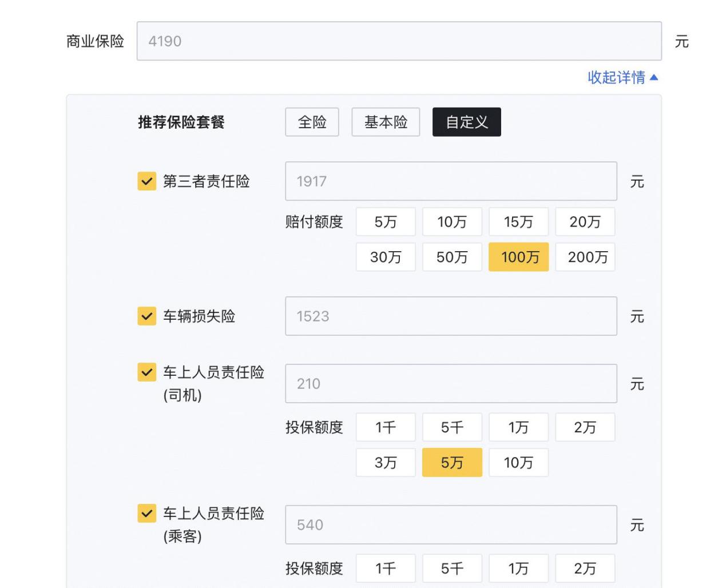Choose 5万 payout for 第三者责任险

[386, 221]
